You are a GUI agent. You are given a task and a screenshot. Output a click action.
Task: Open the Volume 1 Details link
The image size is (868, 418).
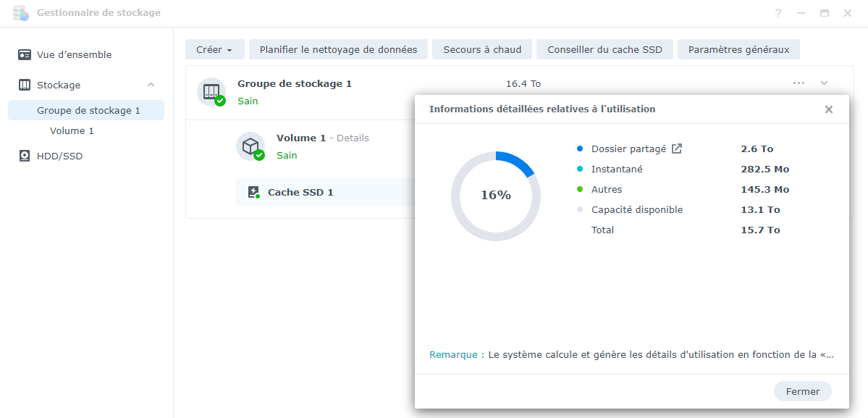point(353,138)
